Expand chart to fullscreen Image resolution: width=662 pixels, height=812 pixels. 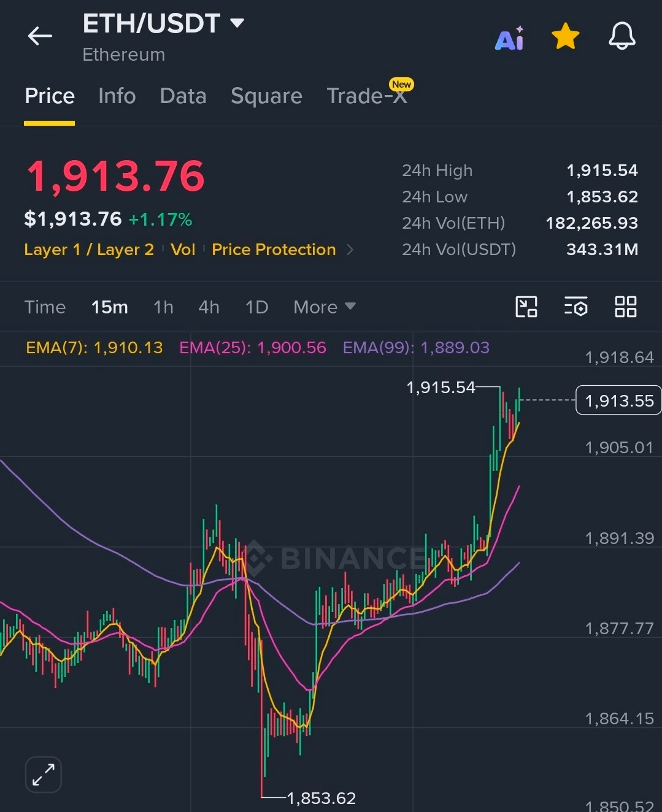point(44,775)
